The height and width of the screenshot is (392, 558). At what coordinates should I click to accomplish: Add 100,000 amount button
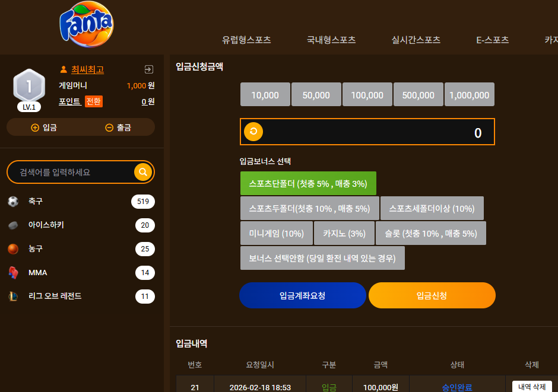point(367,94)
